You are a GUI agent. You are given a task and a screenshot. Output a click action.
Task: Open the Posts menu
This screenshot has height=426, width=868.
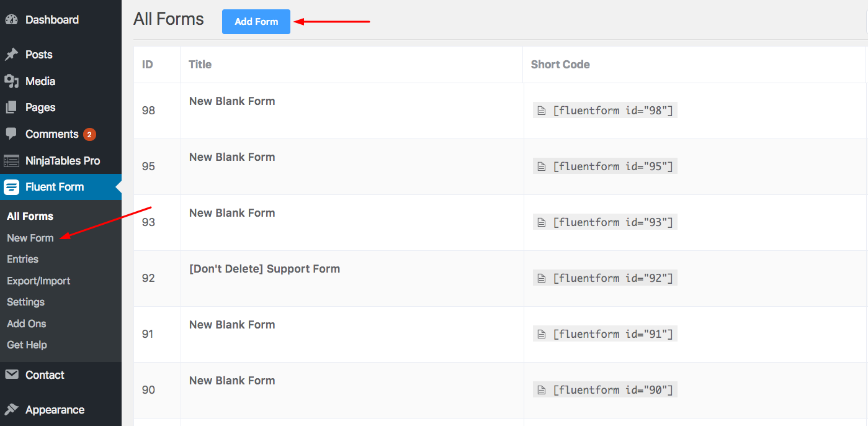tap(39, 55)
